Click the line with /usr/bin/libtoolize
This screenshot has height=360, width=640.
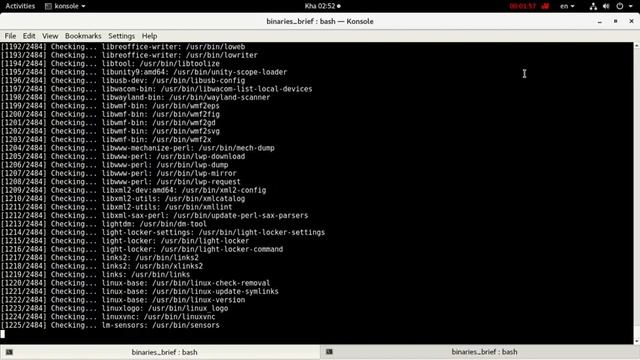pos(110,64)
